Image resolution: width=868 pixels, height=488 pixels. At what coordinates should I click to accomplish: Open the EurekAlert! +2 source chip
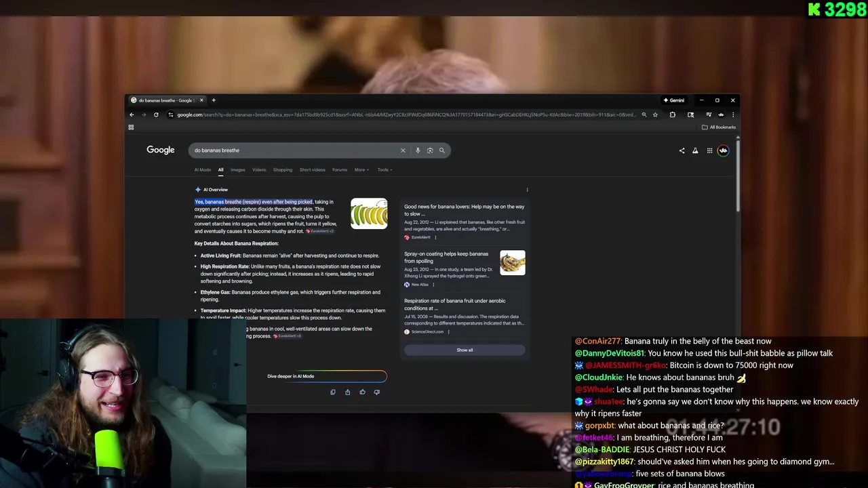pyautogui.click(x=320, y=231)
